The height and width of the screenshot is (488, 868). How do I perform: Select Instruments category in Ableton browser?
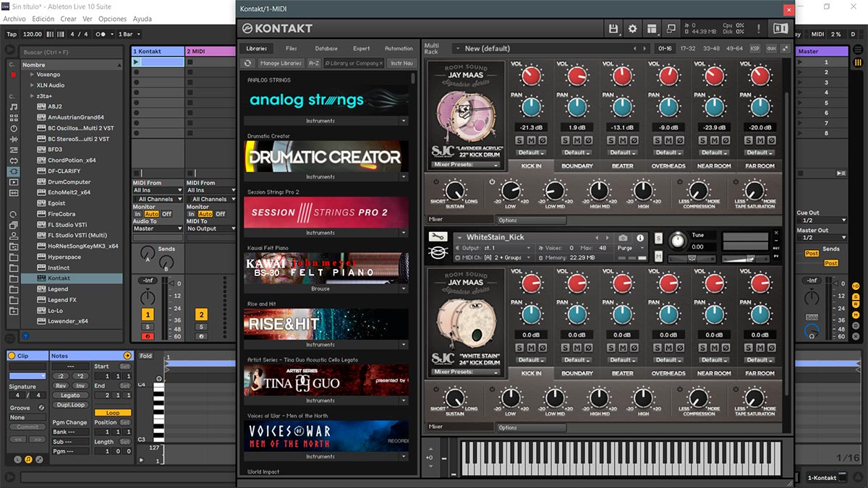14,129
